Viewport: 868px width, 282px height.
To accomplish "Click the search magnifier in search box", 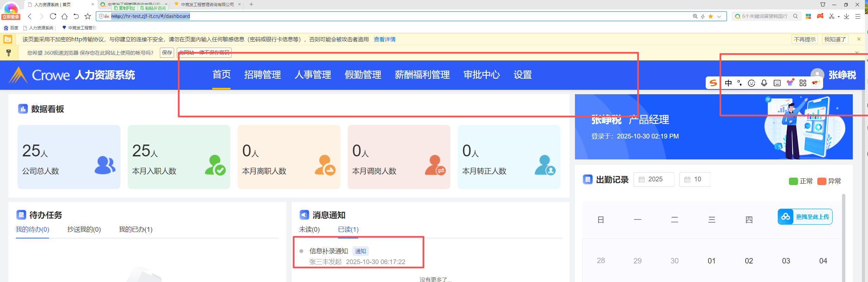I will [x=795, y=16].
